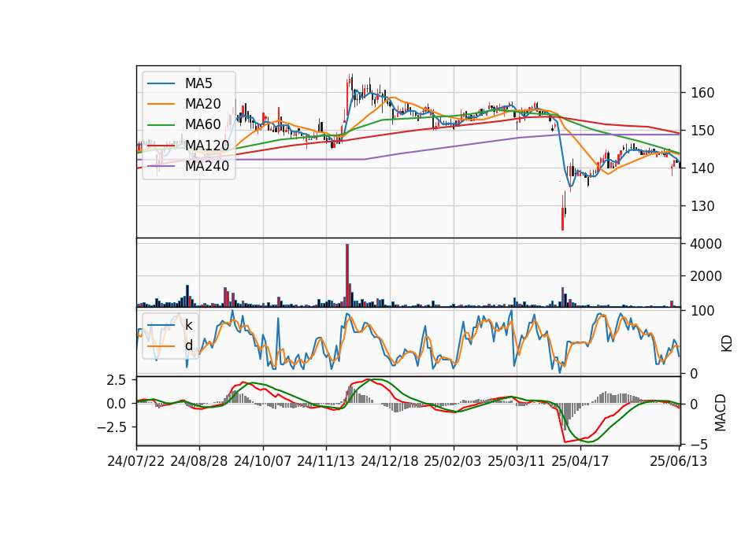Click the 24/10/07 date label
This screenshot has height=543, width=756.
[263, 461]
